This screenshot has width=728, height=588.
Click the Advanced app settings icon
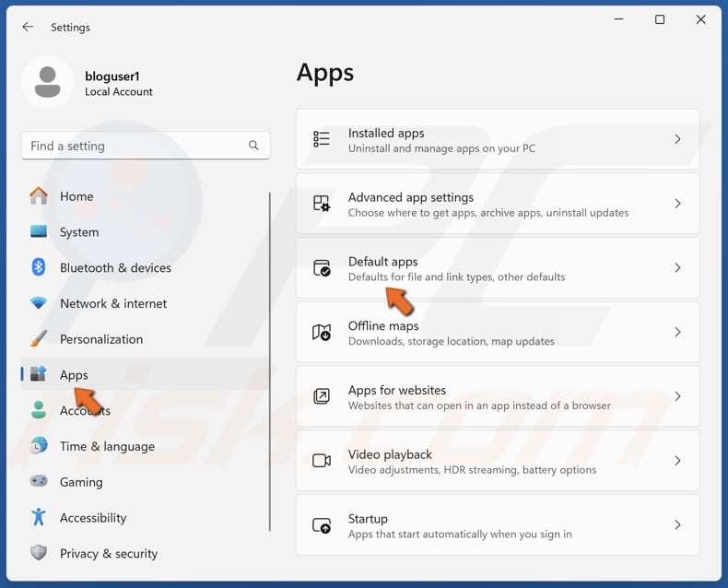(322, 204)
